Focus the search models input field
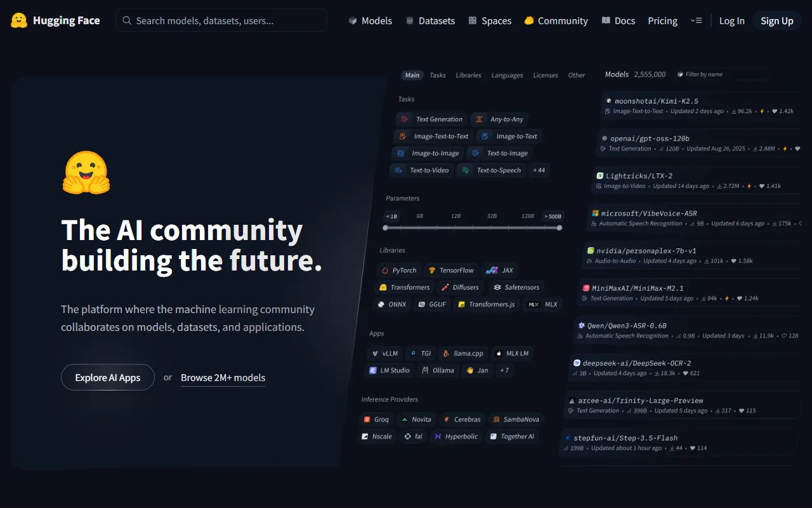The image size is (812, 508). tap(221, 21)
